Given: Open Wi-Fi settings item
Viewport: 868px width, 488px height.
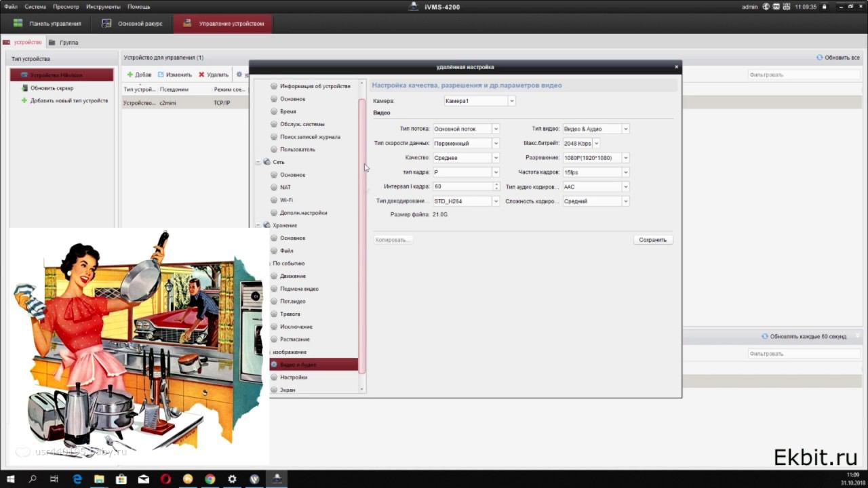Looking at the screenshot, I should pyautogui.click(x=286, y=200).
